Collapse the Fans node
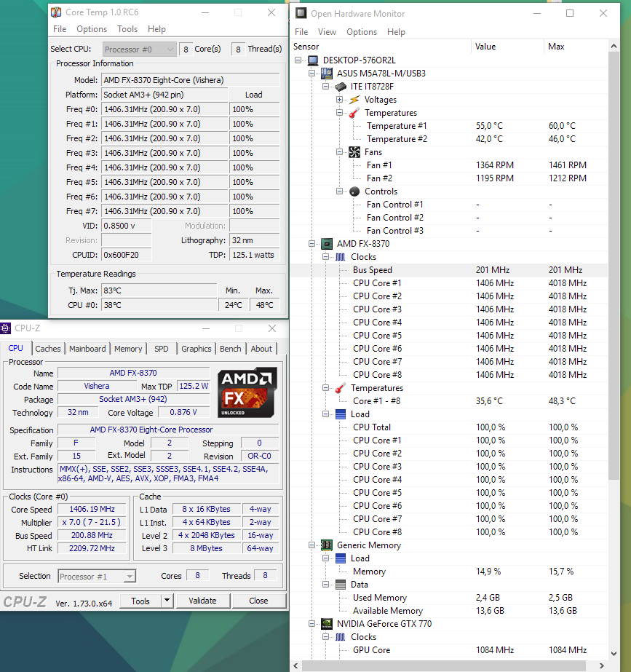This screenshot has width=631, height=672. 339,152
